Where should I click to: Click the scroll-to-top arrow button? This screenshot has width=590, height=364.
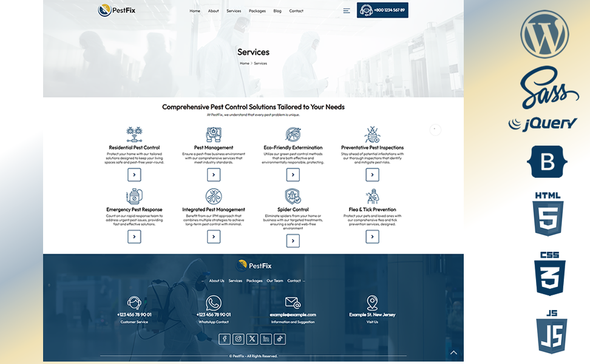pyautogui.click(x=453, y=352)
